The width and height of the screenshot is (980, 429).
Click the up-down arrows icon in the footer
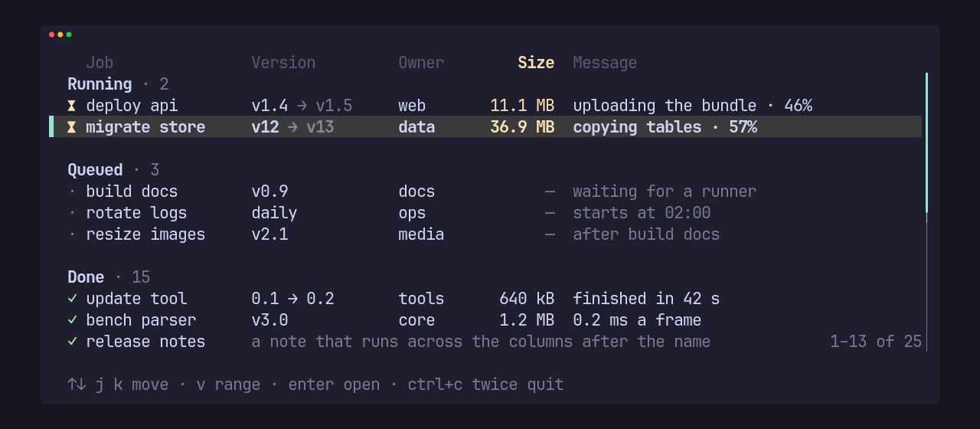[x=77, y=385]
